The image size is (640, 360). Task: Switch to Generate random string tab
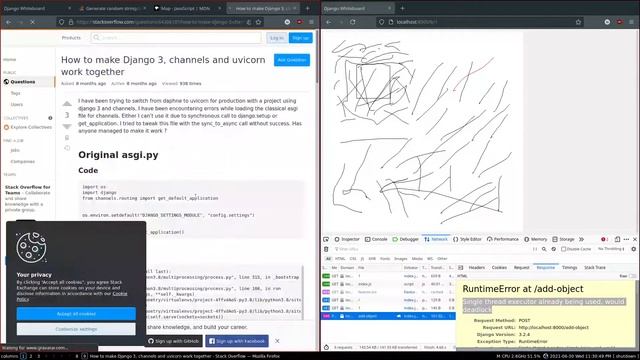coord(113,8)
